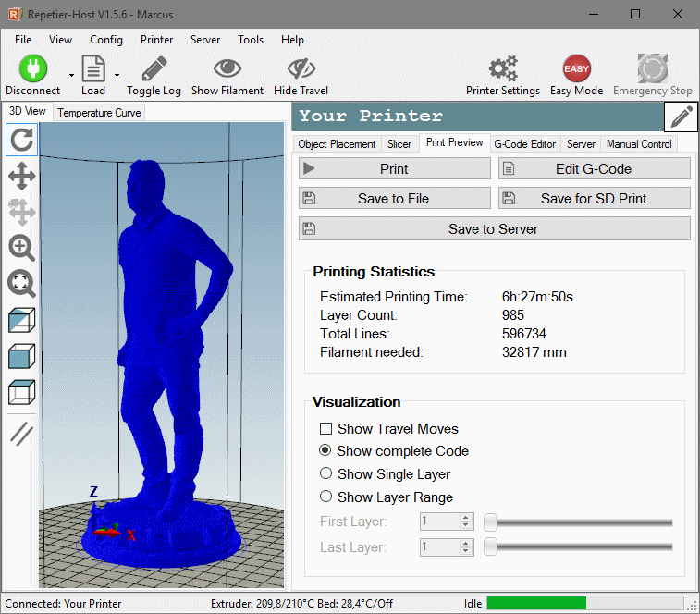The width and height of the screenshot is (700, 614).
Task: Click the green Disconnect plug icon
Action: pos(33,68)
